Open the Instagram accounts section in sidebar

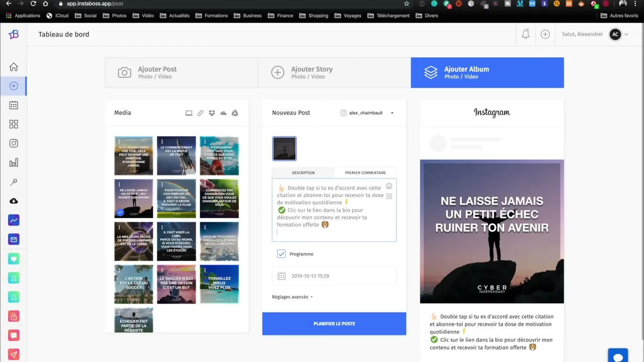14,143
